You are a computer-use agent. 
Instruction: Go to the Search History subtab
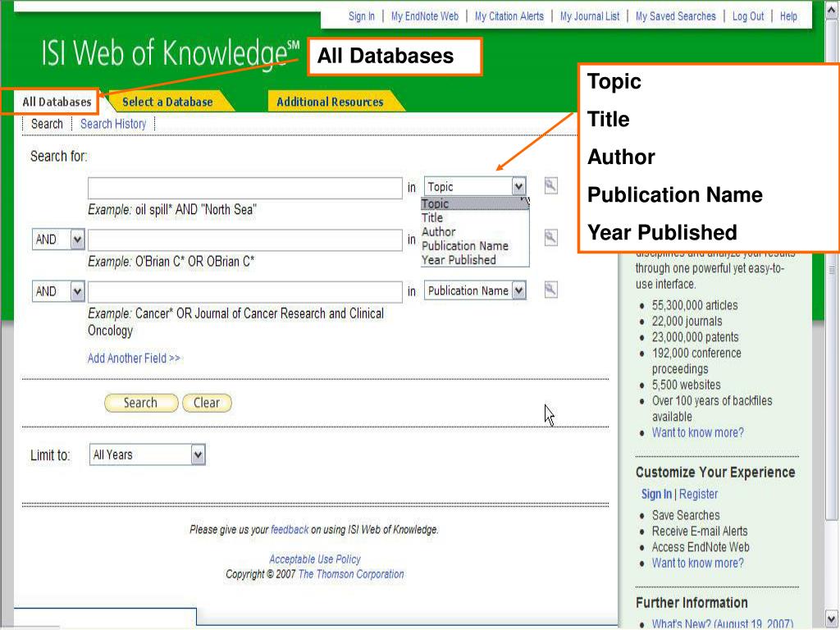coord(113,124)
